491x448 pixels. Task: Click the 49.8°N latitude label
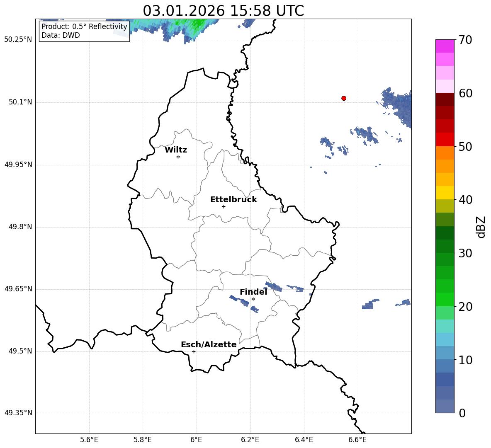[x=20, y=227]
